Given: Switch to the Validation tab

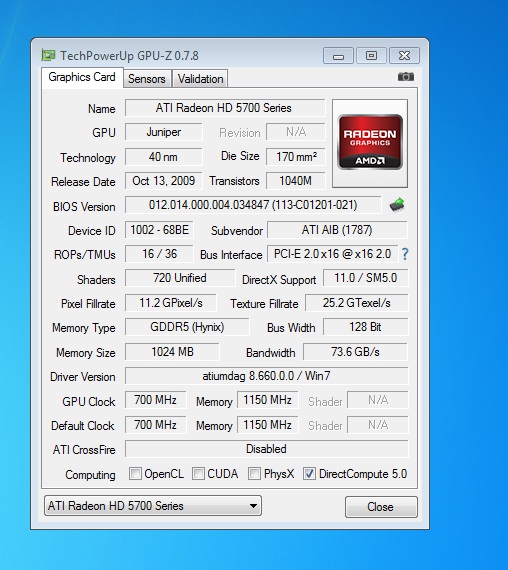Looking at the screenshot, I should [x=200, y=79].
